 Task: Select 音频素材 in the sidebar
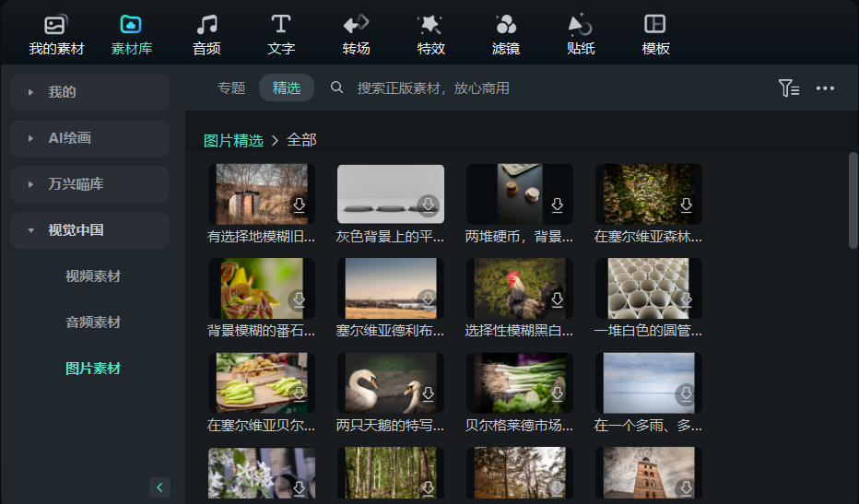pos(92,322)
